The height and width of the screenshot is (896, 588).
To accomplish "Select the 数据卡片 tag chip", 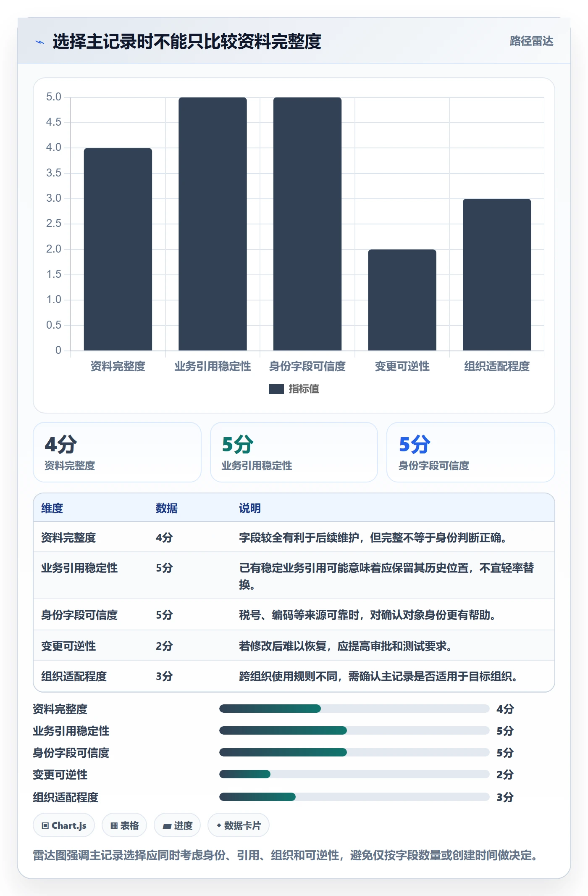I will (x=239, y=825).
